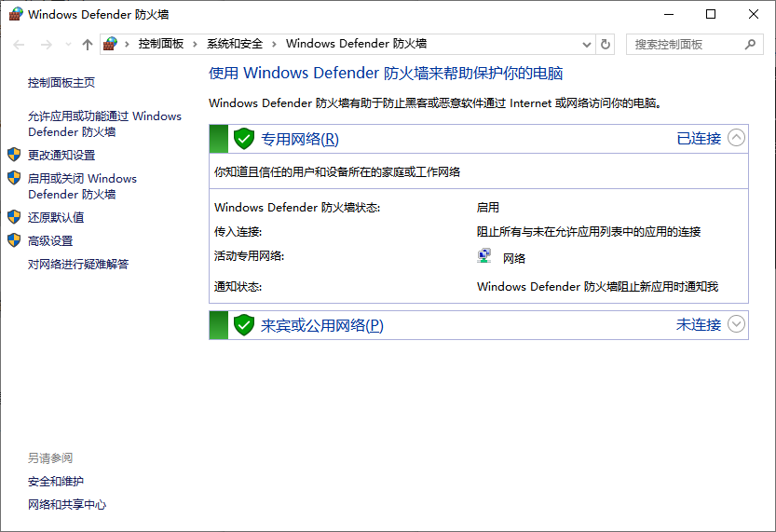Close the Windows Defender 防火墙 window
This screenshot has height=532, width=776.
[754, 14]
